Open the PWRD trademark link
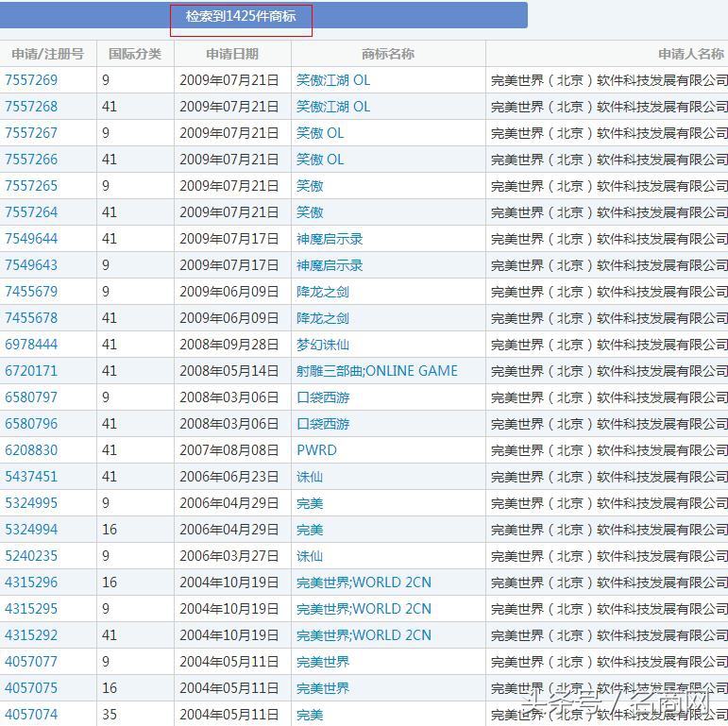The image size is (728, 726). tap(316, 450)
